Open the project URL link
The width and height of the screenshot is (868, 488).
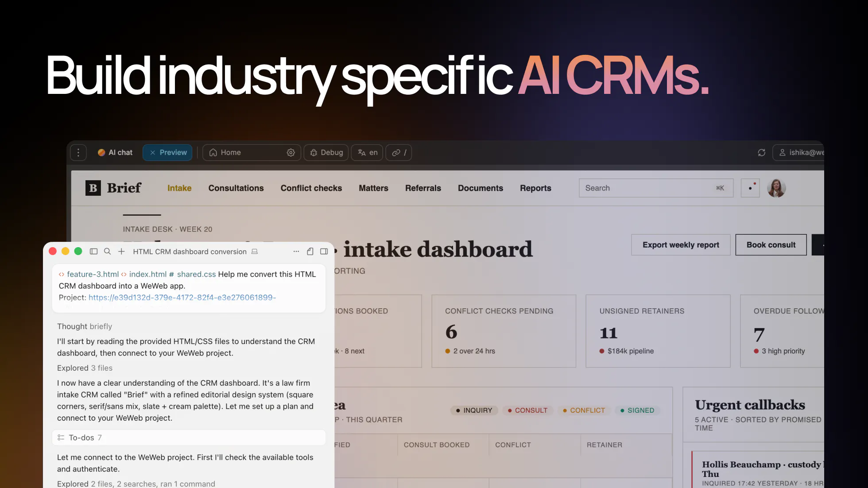point(182,298)
